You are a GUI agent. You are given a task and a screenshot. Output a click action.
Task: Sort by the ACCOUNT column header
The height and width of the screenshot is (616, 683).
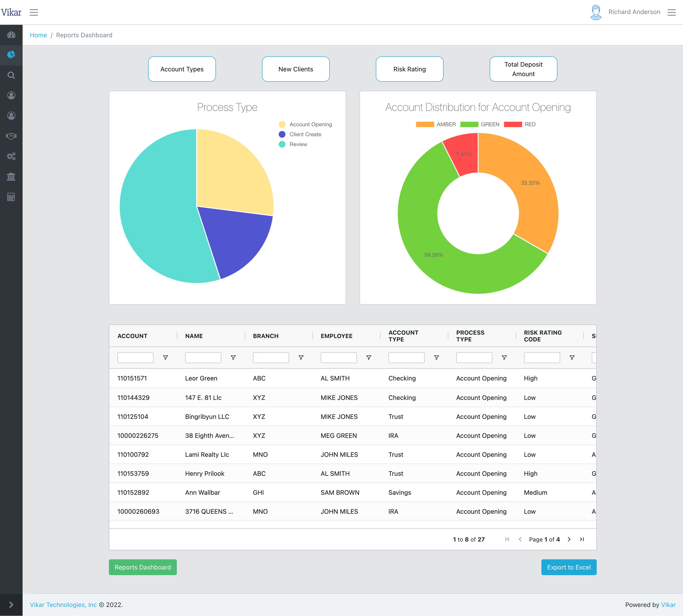tap(132, 336)
